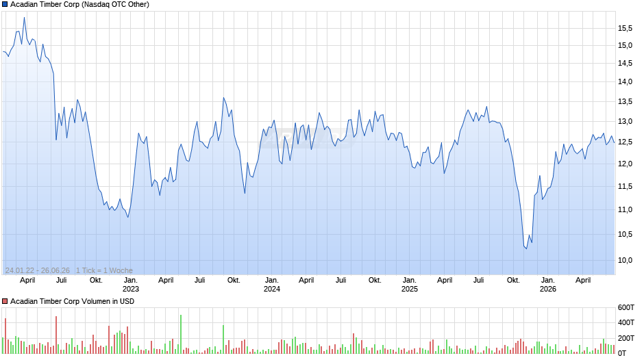Click the 'Jan. 2026' time axis label
This screenshot has height=360, width=644.
coord(547,285)
